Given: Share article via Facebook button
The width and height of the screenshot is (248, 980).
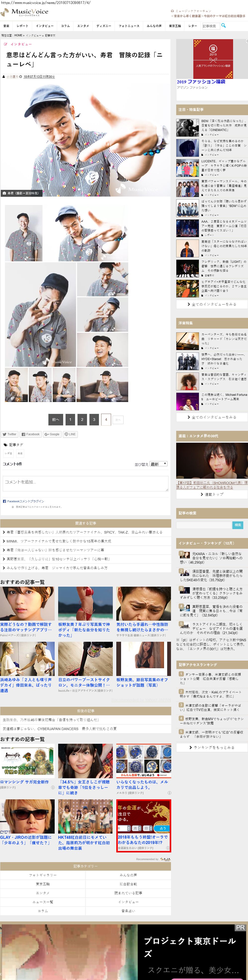Looking at the screenshot, I should pos(31,434).
